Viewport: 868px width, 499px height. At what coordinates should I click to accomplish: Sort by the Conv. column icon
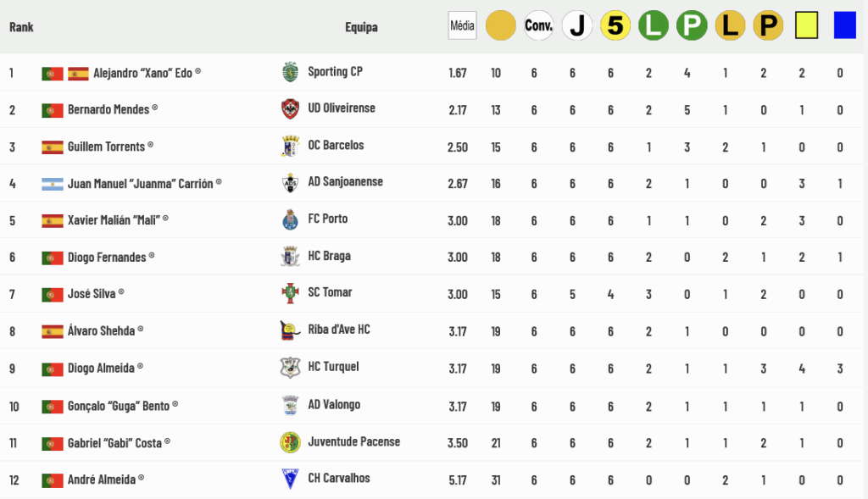pyautogui.click(x=538, y=26)
